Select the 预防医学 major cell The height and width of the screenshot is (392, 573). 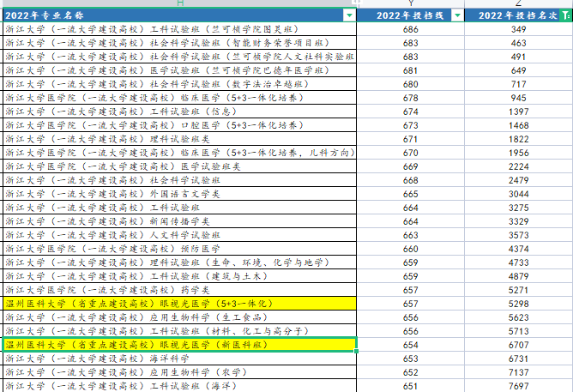tap(179, 249)
